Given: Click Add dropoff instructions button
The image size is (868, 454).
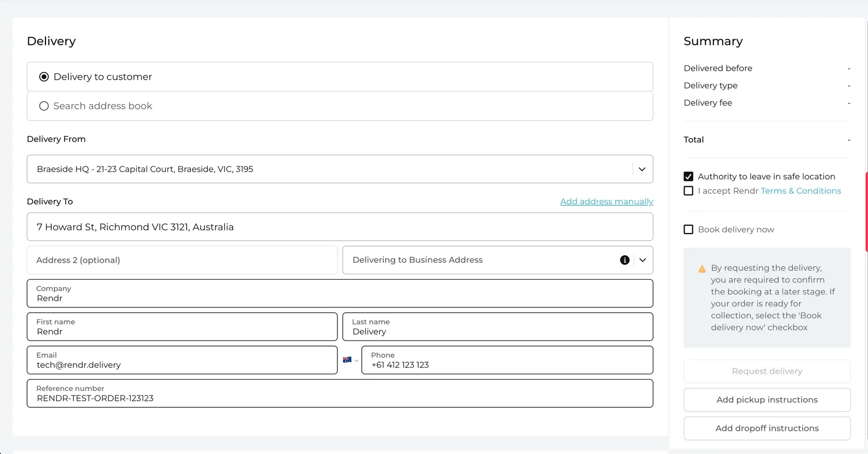Looking at the screenshot, I should point(767,428).
